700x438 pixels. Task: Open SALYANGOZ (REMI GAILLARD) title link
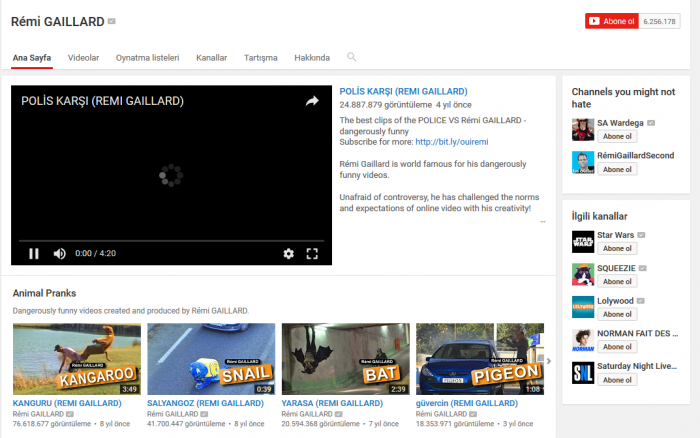click(205, 403)
